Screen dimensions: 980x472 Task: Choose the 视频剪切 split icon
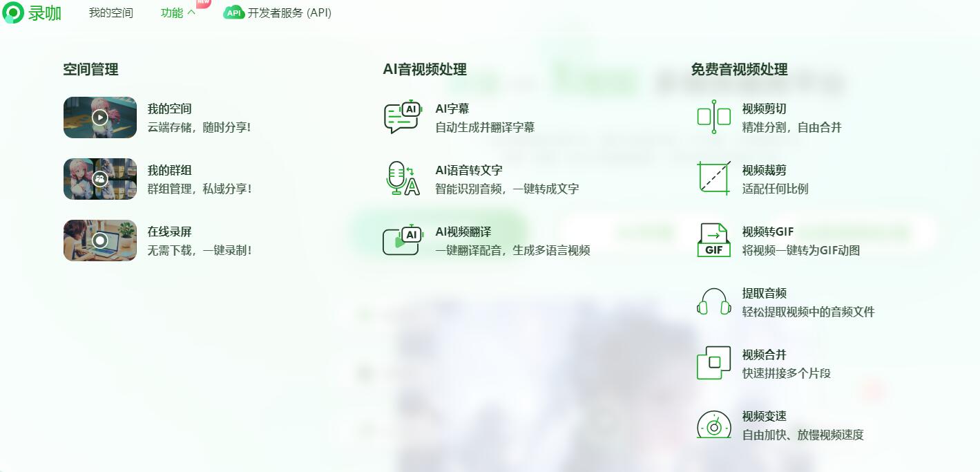tap(714, 117)
